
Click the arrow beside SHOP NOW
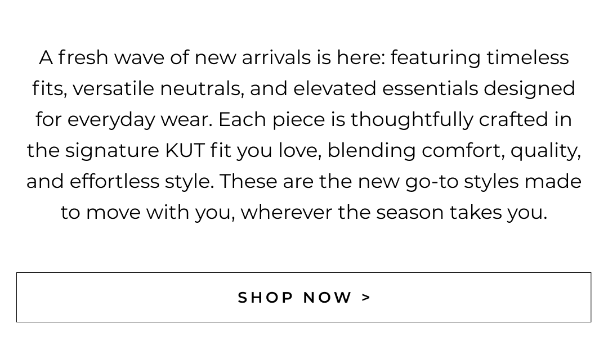coord(366,297)
